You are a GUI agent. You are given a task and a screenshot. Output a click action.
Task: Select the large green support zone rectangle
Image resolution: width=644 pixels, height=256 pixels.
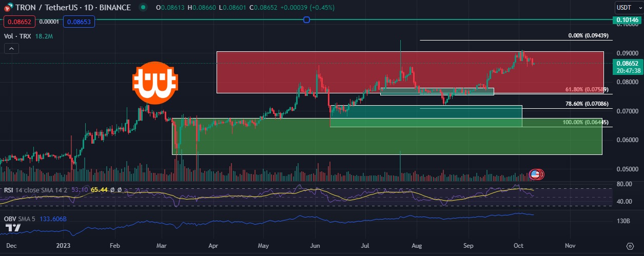pyautogui.click(x=386, y=136)
